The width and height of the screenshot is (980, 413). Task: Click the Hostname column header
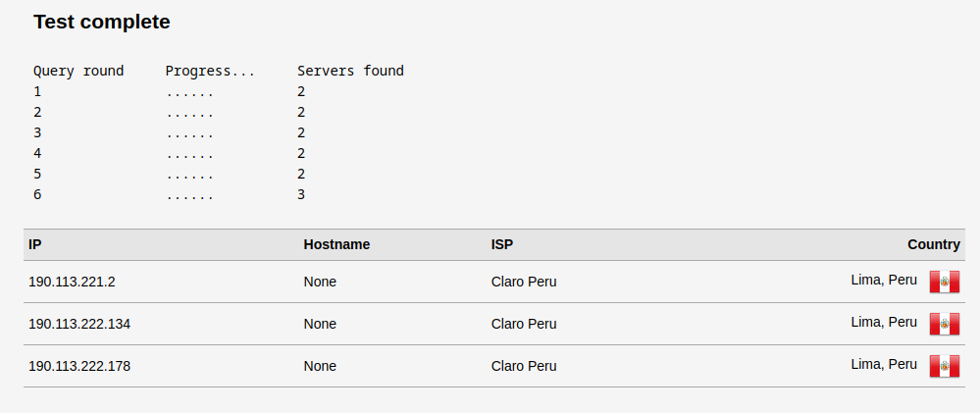click(336, 244)
